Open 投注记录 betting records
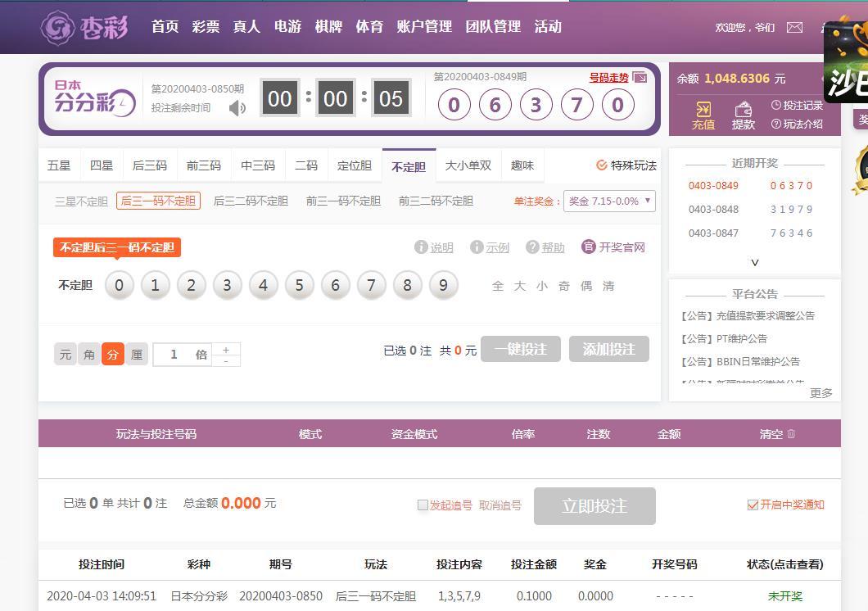 tap(797, 105)
